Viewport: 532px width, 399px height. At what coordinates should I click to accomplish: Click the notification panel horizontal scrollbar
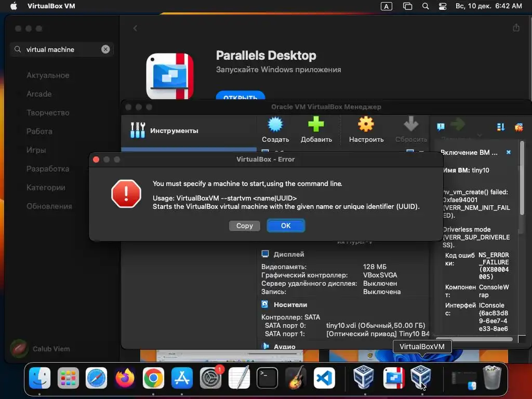click(x=474, y=339)
